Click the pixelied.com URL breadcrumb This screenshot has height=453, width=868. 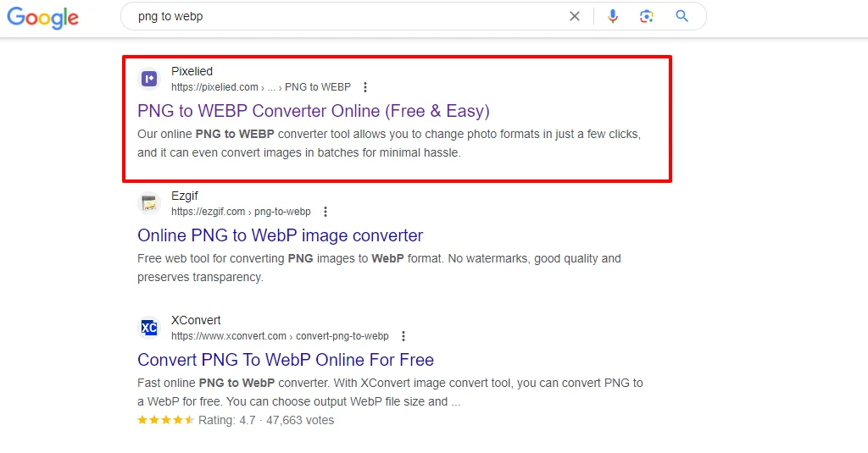click(x=261, y=87)
